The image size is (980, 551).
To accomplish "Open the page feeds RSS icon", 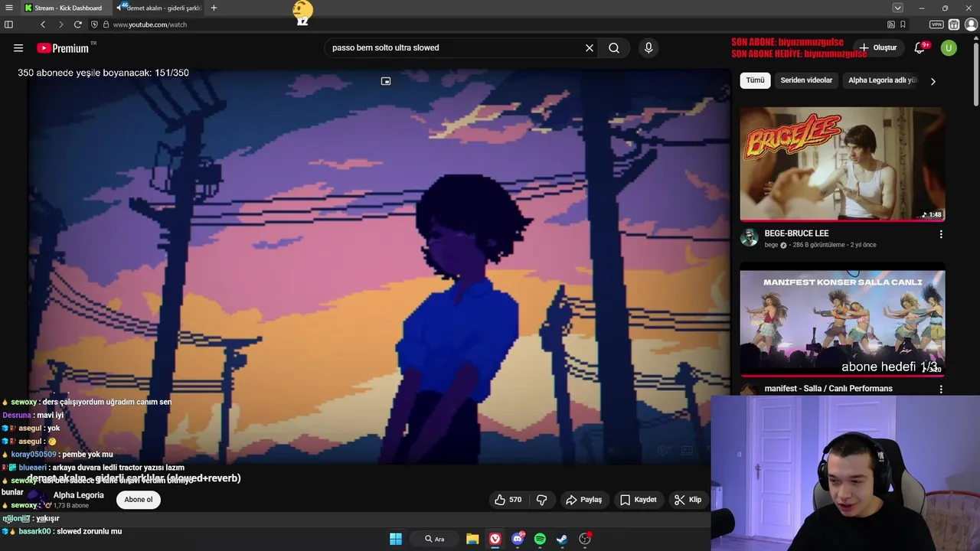I will [x=890, y=24].
